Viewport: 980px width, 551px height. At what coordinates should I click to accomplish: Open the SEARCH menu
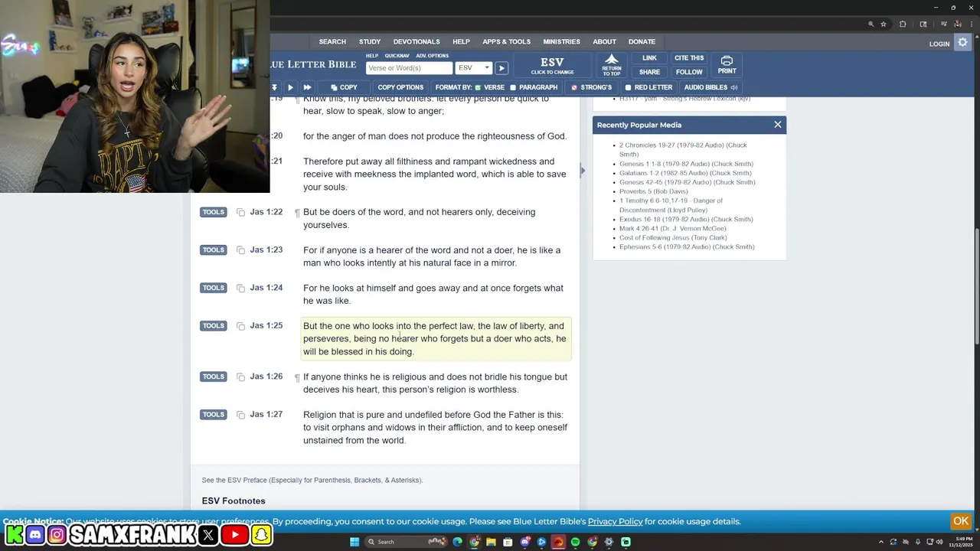click(x=332, y=41)
